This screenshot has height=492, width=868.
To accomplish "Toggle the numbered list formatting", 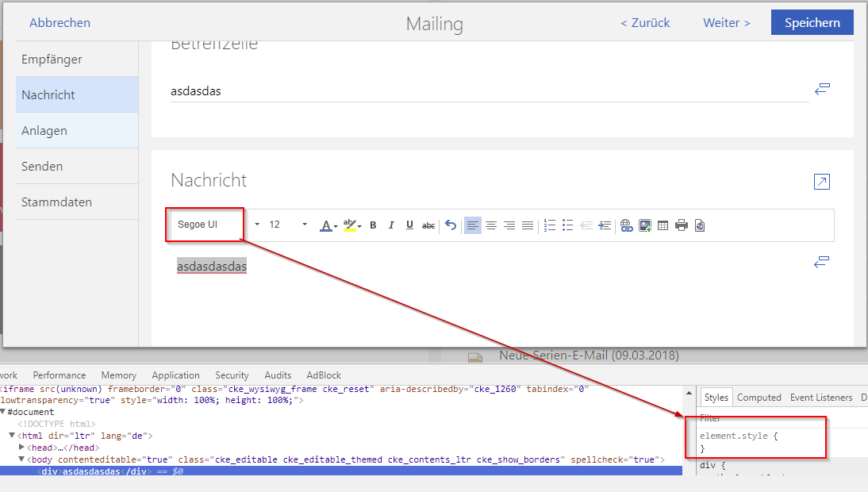I will [549, 225].
